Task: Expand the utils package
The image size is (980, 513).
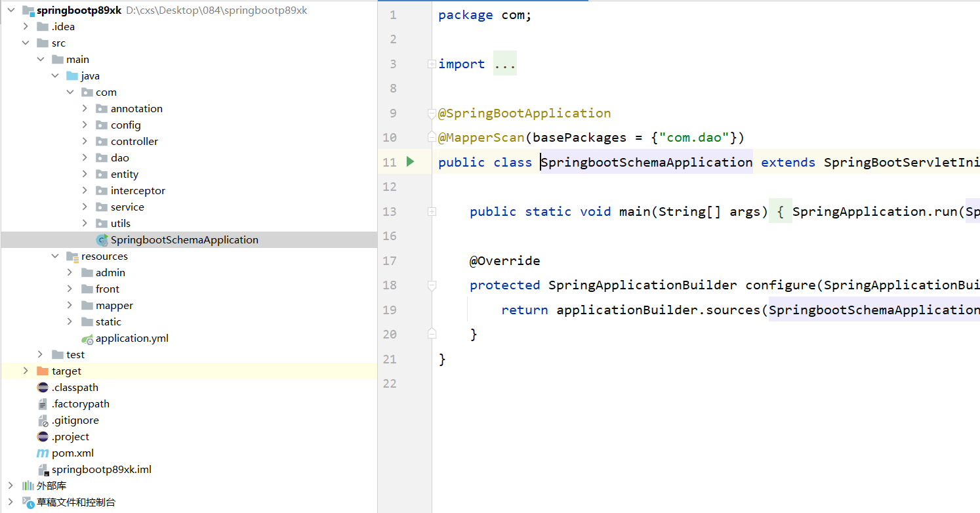Action: coord(85,224)
